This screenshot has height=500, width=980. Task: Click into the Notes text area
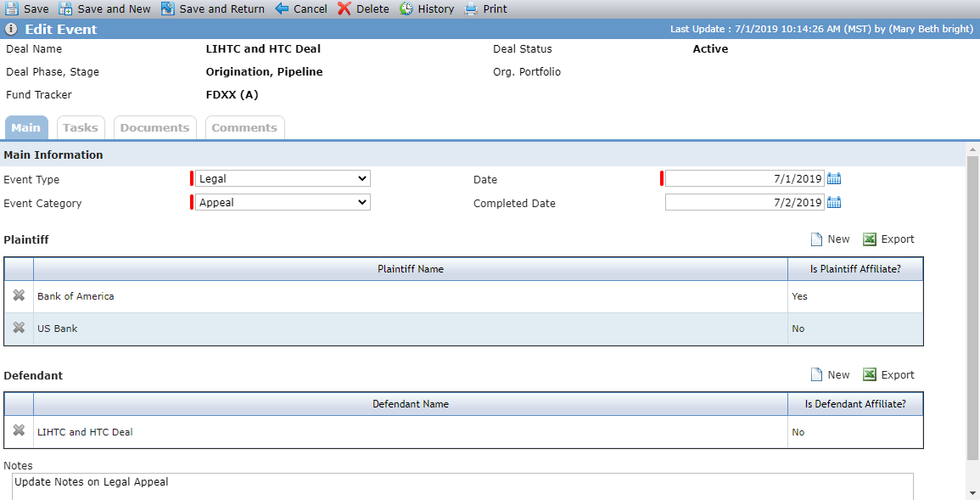[x=462, y=486]
